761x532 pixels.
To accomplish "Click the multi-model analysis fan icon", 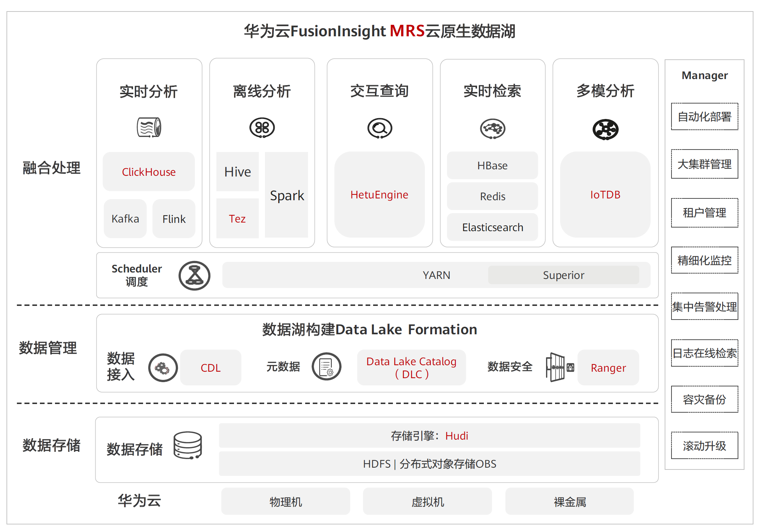I will [x=605, y=129].
